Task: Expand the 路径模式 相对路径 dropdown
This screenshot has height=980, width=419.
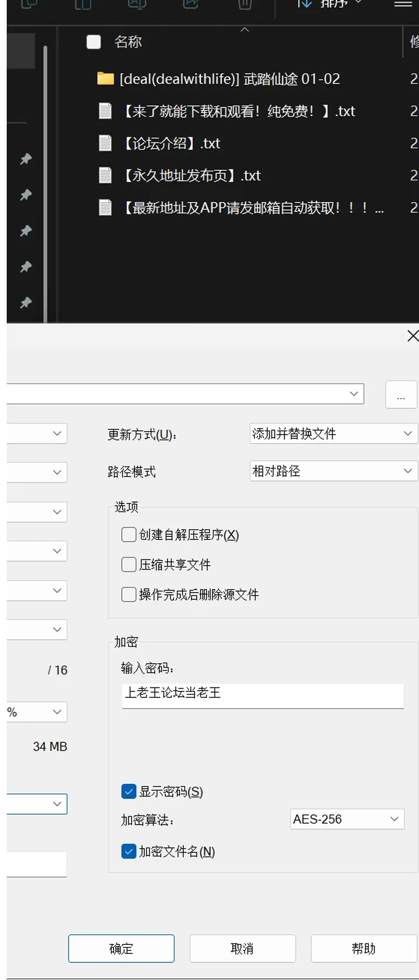Action: click(333, 471)
